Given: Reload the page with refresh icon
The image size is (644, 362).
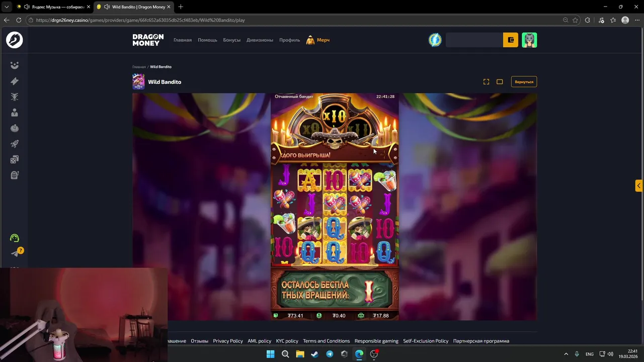Looking at the screenshot, I should [x=19, y=20].
